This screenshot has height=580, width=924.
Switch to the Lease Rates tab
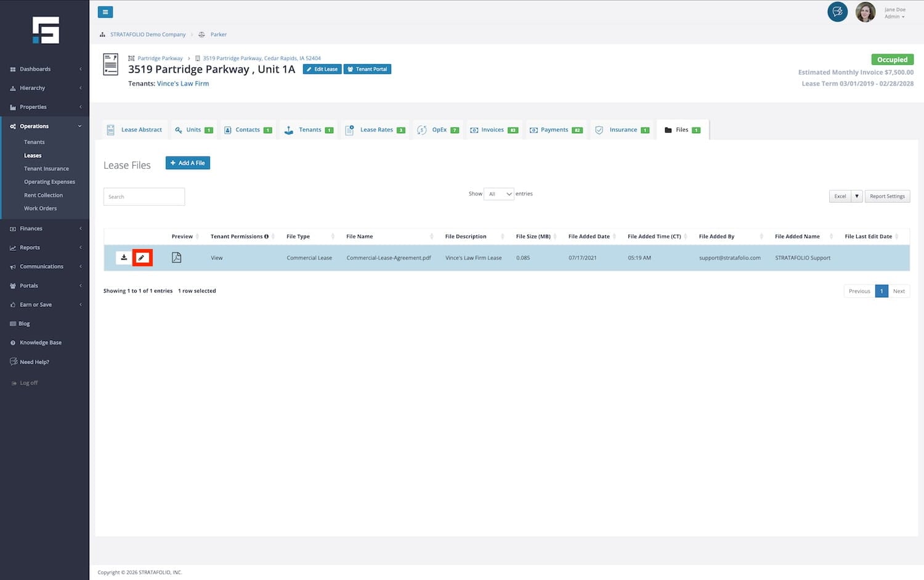pyautogui.click(x=375, y=130)
